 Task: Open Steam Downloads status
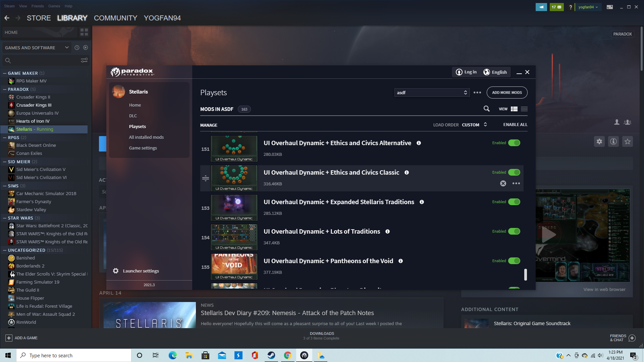(x=322, y=336)
